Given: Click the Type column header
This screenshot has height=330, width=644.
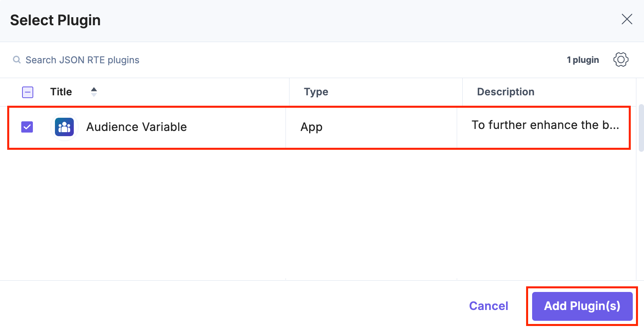Looking at the screenshot, I should coord(316,92).
